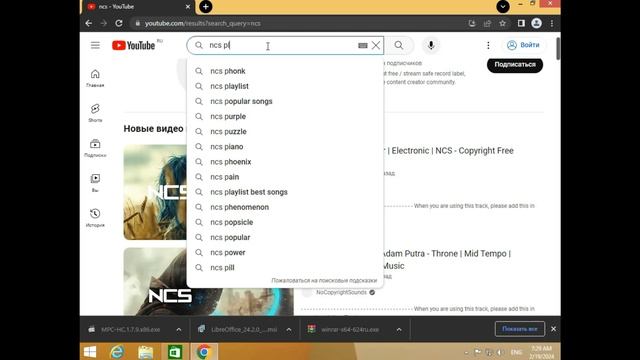Open the first NCS video thumbnail
This screenshot has height=360, width=640.
point(155,192)
